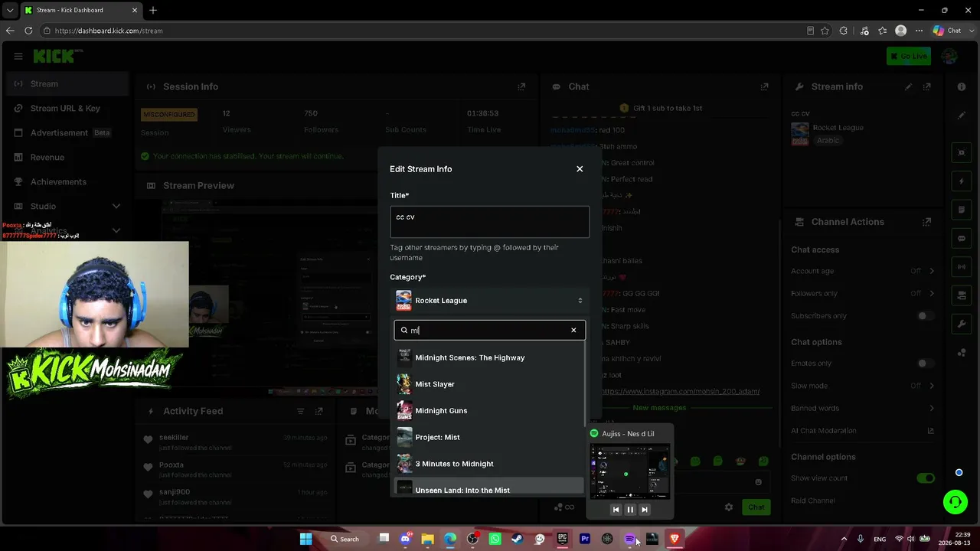The height and width of the screenshot is (551, 980).
Task: Select Unseen Land: Into the Mist
Action: (x=489, y=488)
